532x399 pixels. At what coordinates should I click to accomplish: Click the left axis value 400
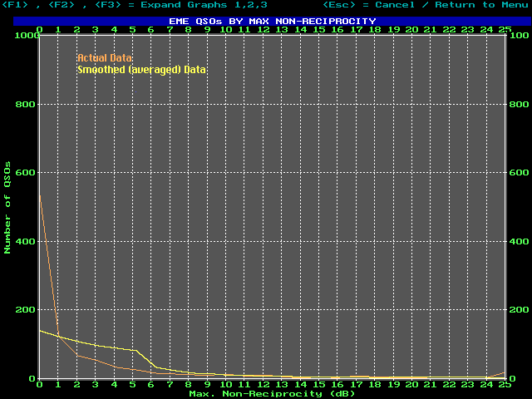click(x=26, y=242)
